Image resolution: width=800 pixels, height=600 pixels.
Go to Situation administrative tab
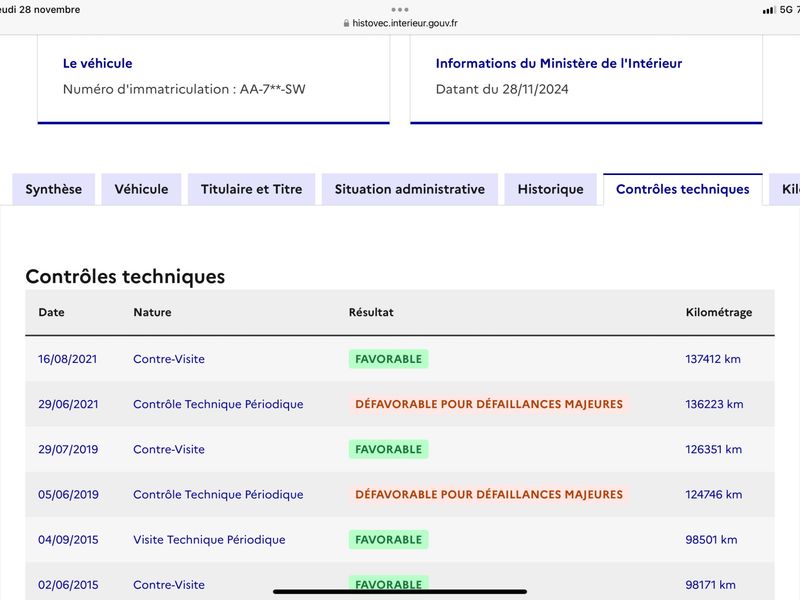tap(410, 189)
